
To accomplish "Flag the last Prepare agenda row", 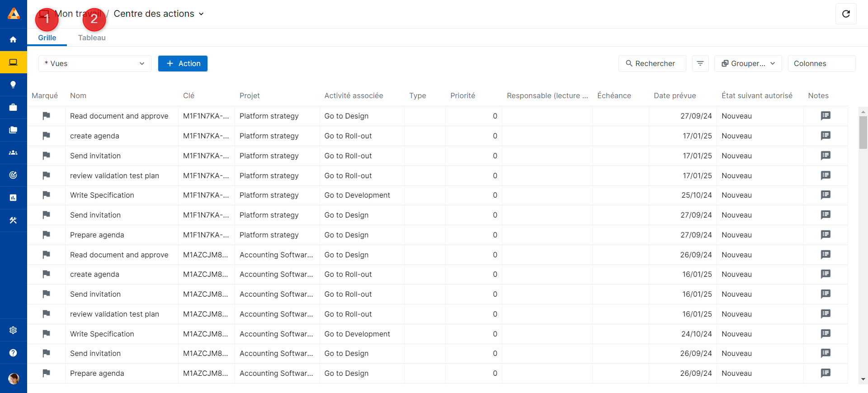I will pyautogui.click(x=46, y=373).
